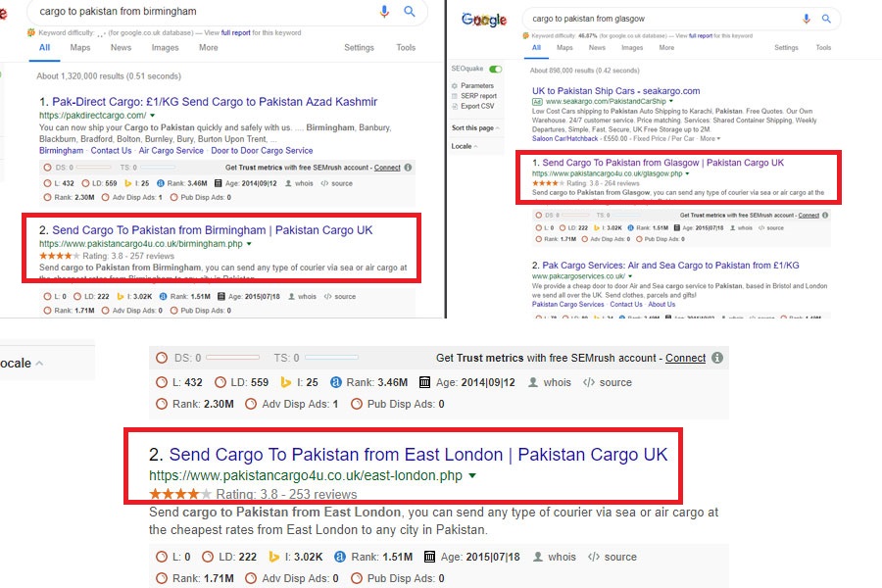The image size is (882, 588).
Task: Open source beside Age 2015|07|18 in bottom panel
Action: (612, 557)
